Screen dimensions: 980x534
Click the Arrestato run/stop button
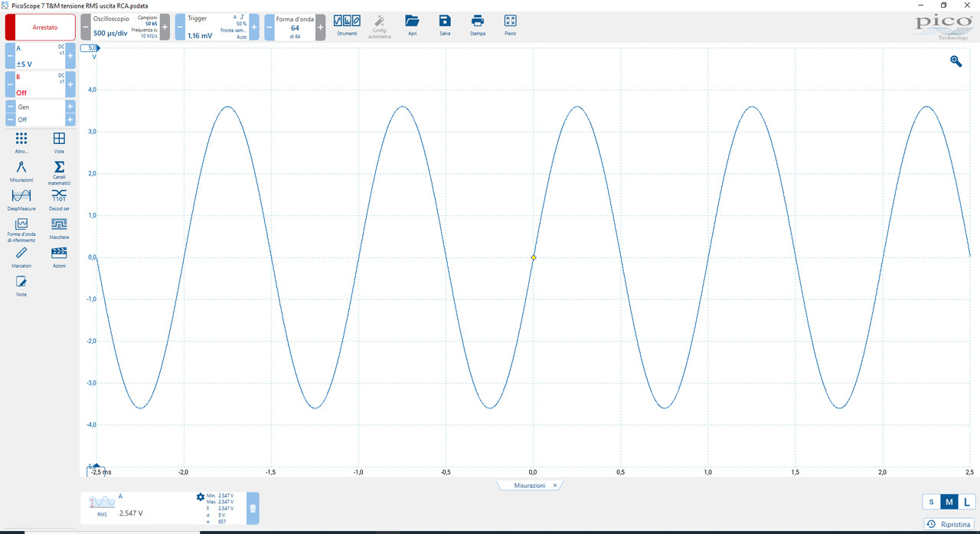[41, 27]
